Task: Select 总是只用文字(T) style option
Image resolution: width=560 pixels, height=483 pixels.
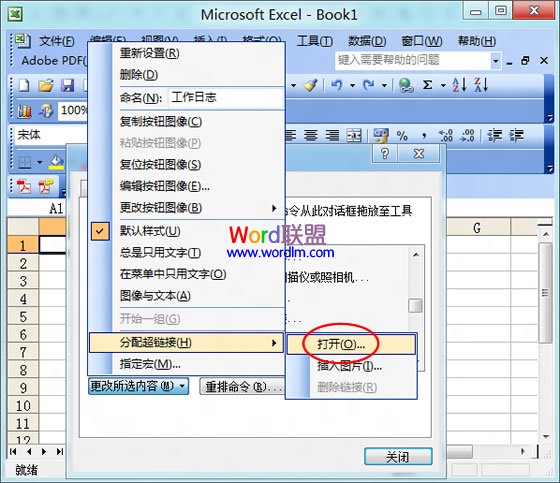Action: 160,253
